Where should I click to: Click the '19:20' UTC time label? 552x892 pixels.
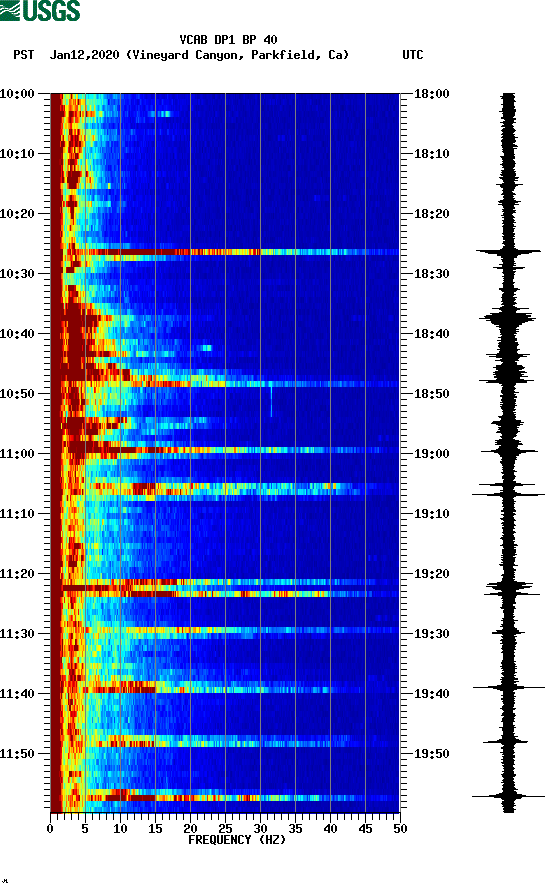[x=431, y=574]
